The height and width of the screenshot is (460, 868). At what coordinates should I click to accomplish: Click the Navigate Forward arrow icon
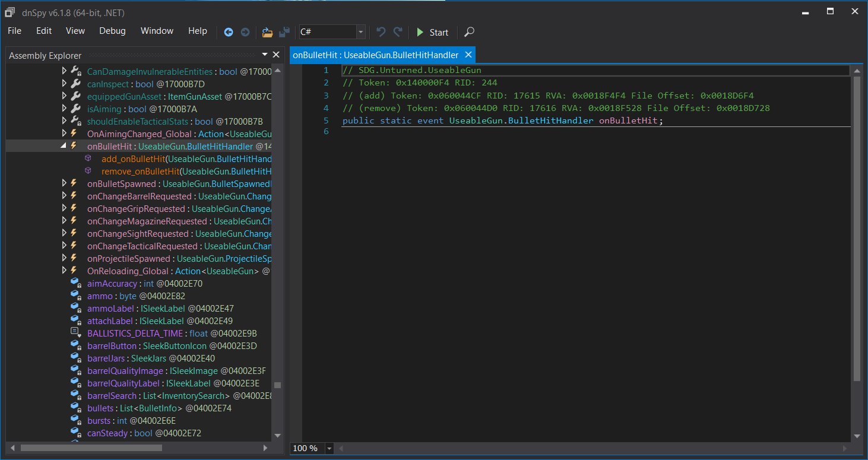click(245, 32)
